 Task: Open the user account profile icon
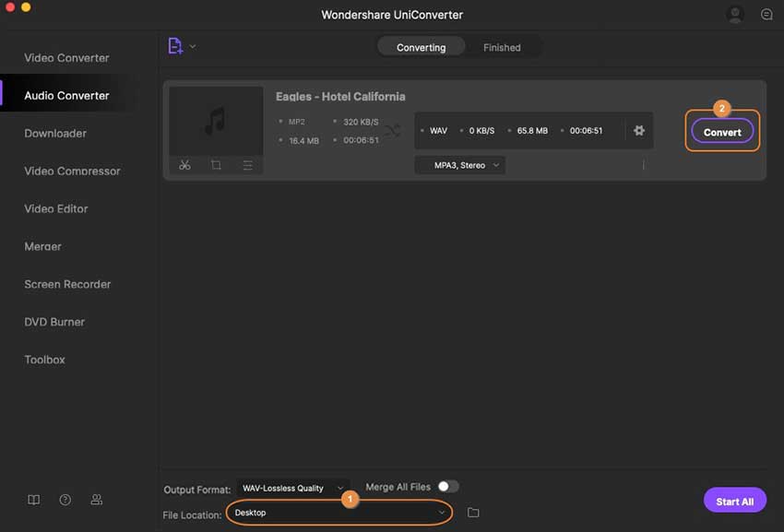click(x=734, y=14)
